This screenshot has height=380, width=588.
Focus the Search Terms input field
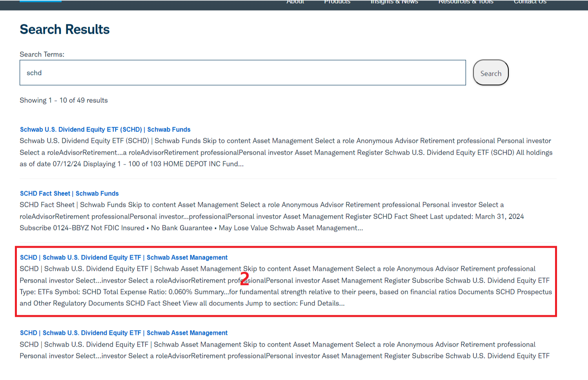[x=243, y=73]
